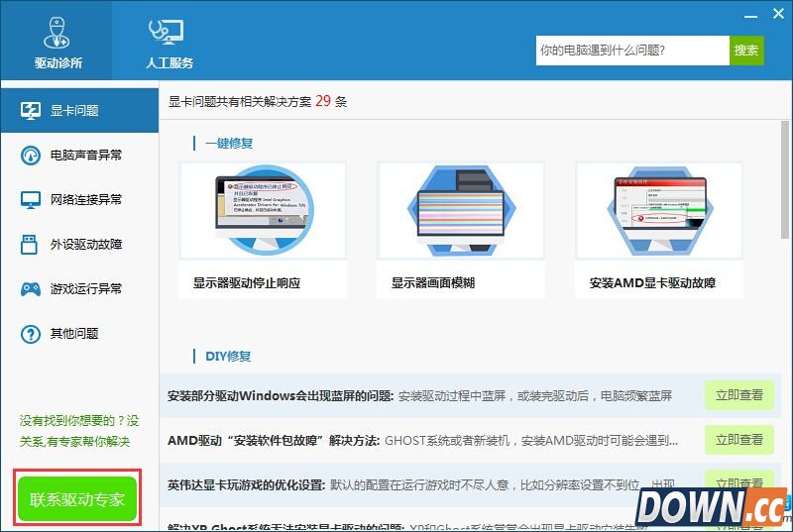
Task: Click the 网络连接异常 monitor icon
Action: click(x=31, y=199)
